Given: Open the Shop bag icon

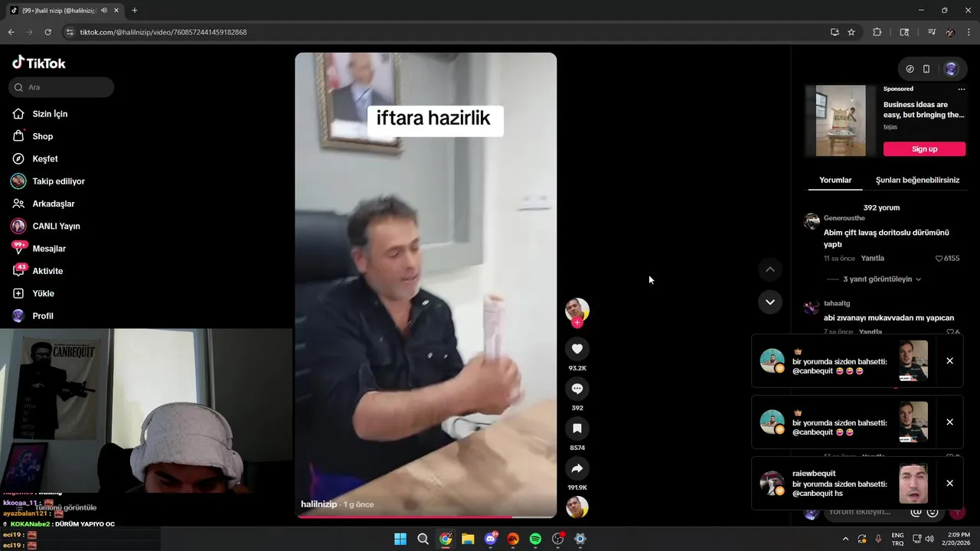Looking at the screenshot, I should (18, 136).
